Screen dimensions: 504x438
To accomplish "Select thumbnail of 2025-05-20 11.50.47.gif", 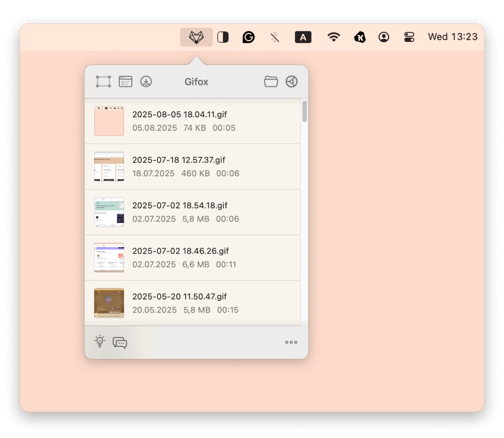I will coord(109,303).
